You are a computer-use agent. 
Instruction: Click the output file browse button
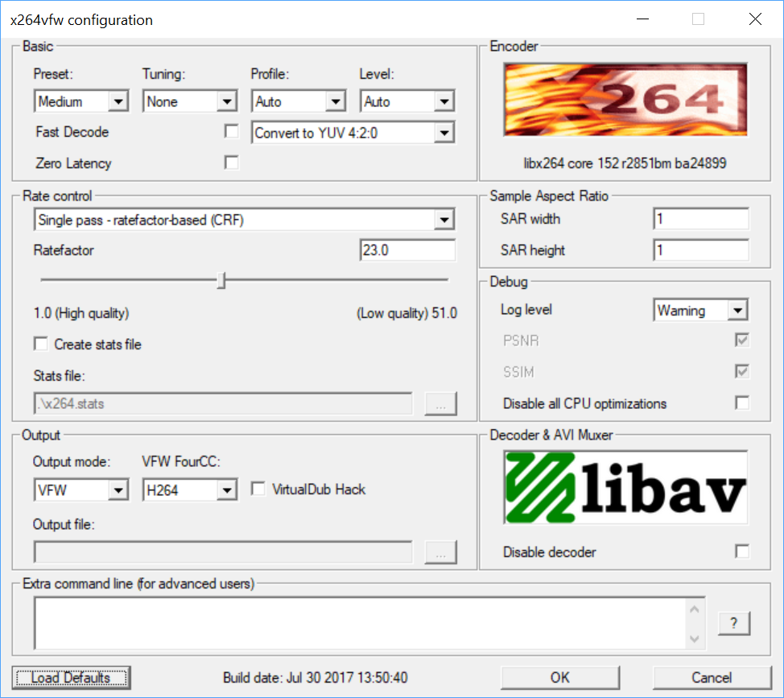click(440, 552)
